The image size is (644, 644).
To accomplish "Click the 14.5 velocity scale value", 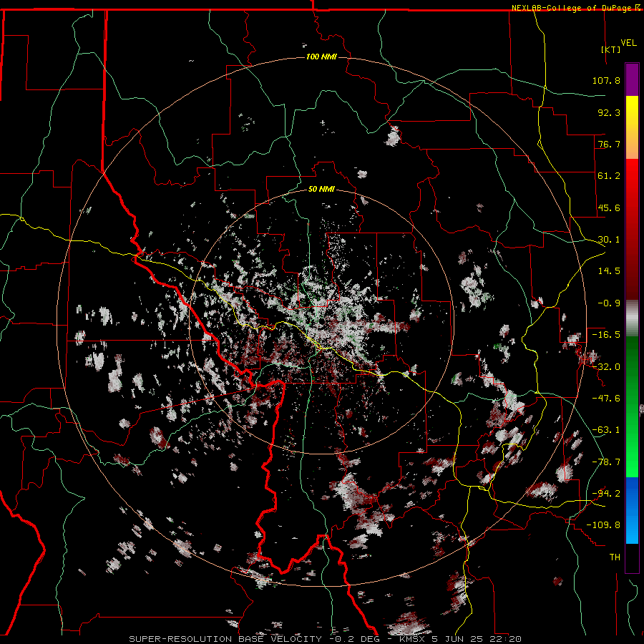I will 609,271.
